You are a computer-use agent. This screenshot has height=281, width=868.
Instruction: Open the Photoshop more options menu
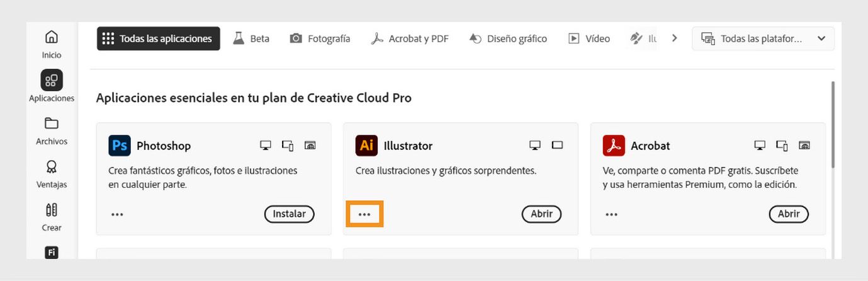117,214
